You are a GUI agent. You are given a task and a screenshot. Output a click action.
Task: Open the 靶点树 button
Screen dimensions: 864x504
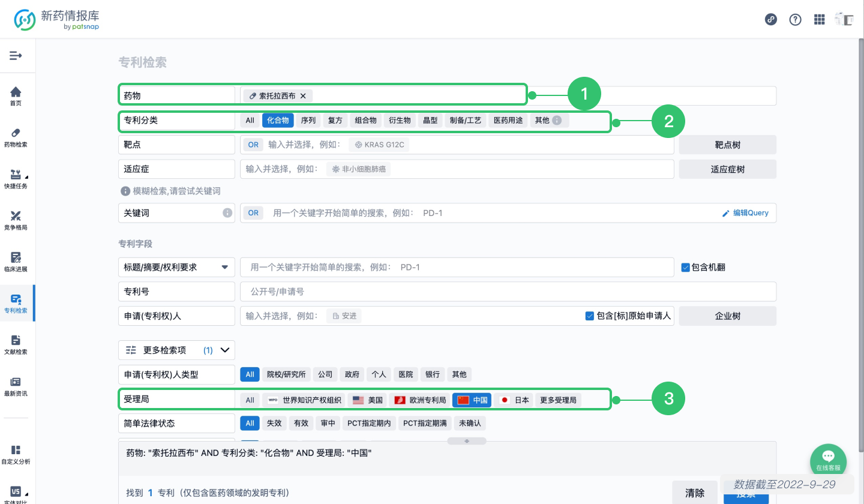click(728, 145)
